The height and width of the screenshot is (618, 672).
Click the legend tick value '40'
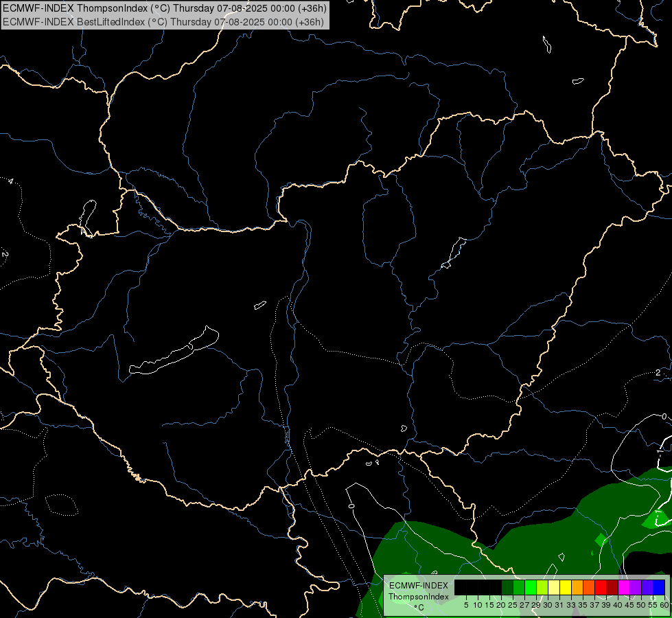(x=618, y=605)
